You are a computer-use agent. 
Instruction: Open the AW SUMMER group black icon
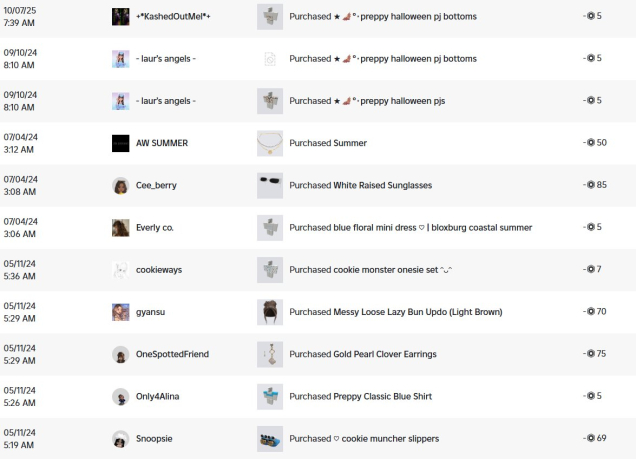120,143
